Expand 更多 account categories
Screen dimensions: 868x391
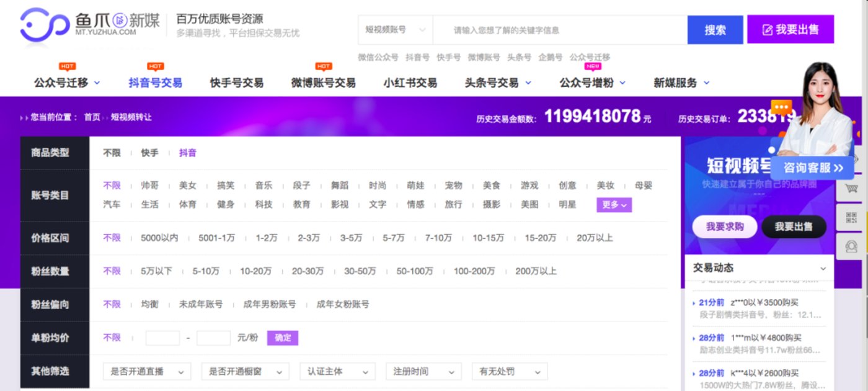point(614,204)
